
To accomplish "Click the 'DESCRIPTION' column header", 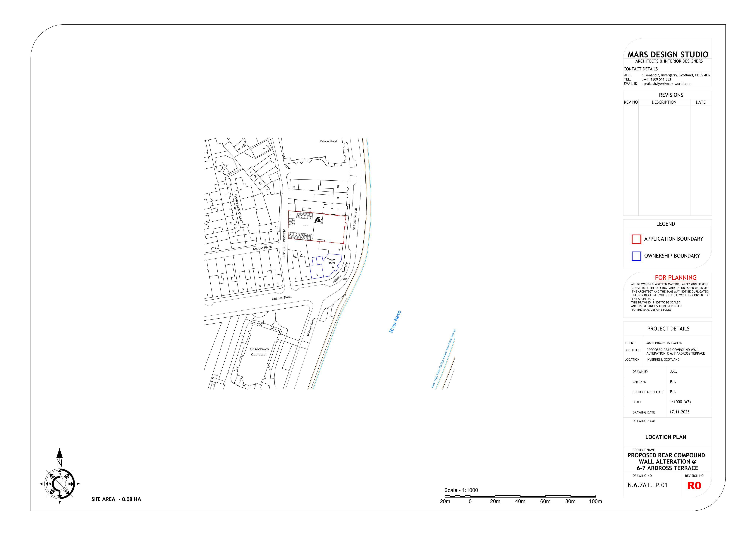I will [x=664, y=102].
